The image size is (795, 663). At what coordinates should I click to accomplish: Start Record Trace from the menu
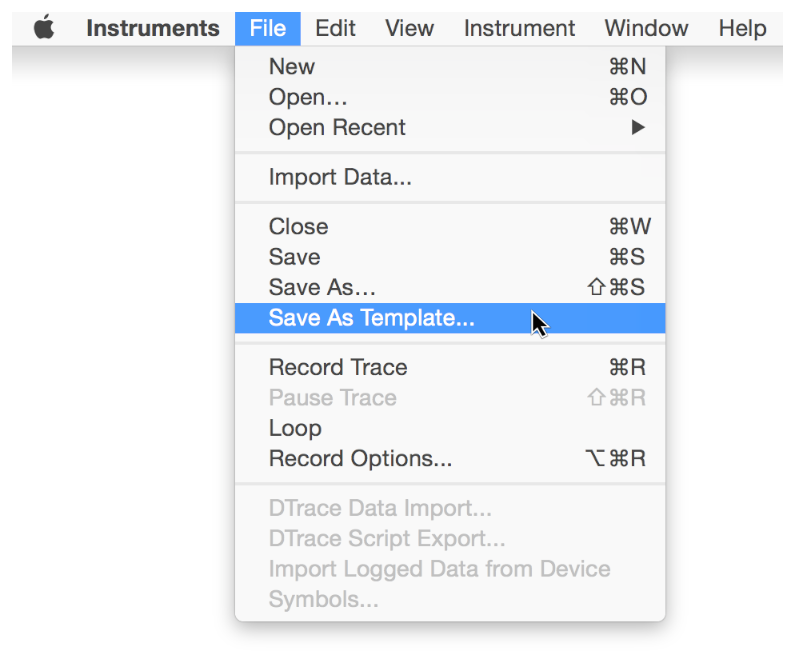tap(338, 367)
